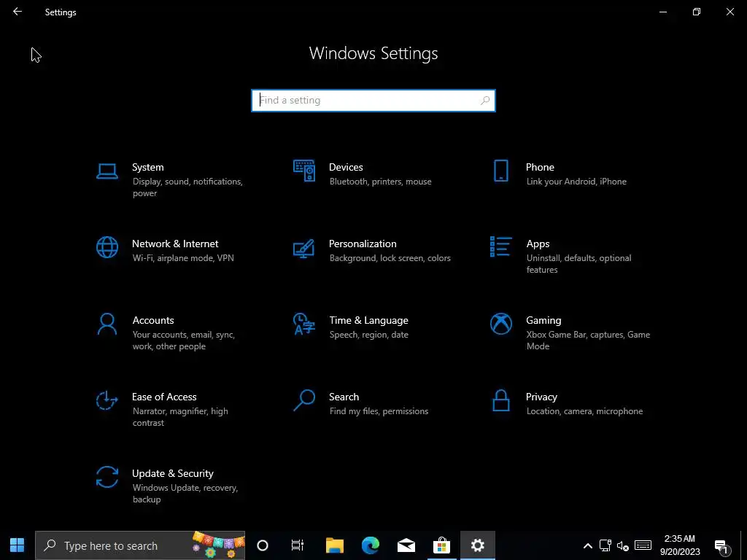Click the Windows Settings heading

pos(373,53)
